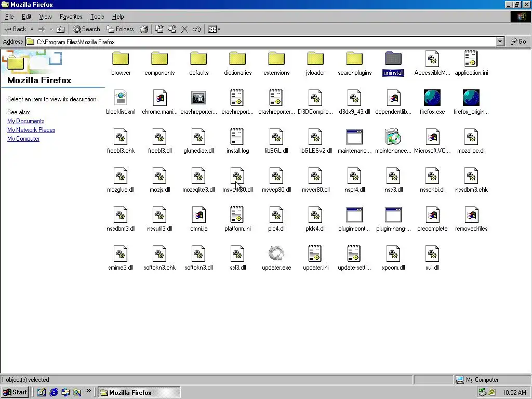Expand Quick Launch overflow chevron
Screen dimensions: 532x399
[x=88, y=391]
